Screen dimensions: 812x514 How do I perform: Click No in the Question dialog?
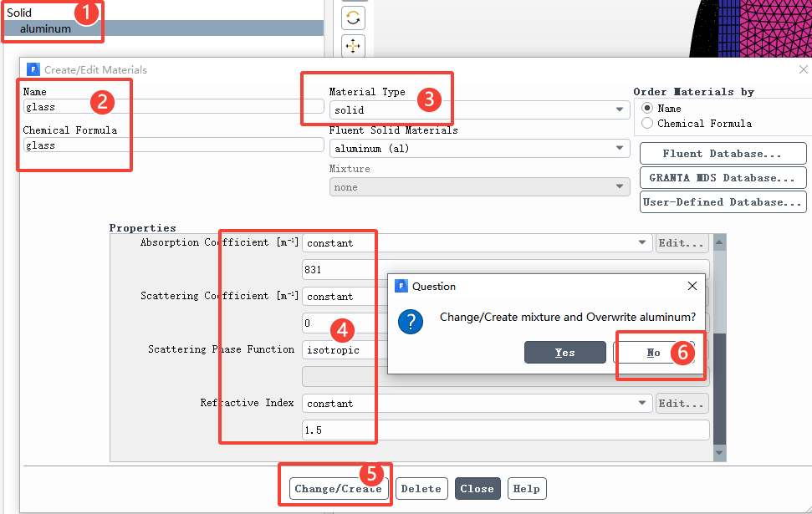(x=654, y=353)
